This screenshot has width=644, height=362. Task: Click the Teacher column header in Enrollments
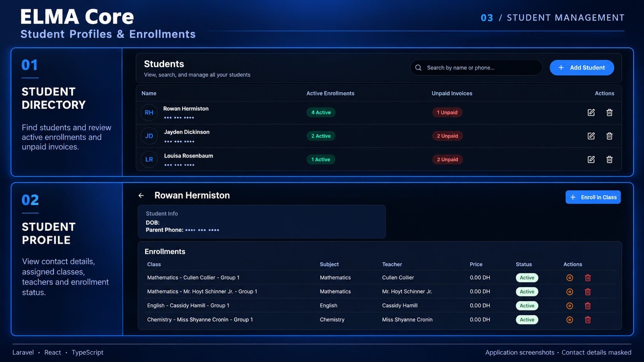point(392,264)
